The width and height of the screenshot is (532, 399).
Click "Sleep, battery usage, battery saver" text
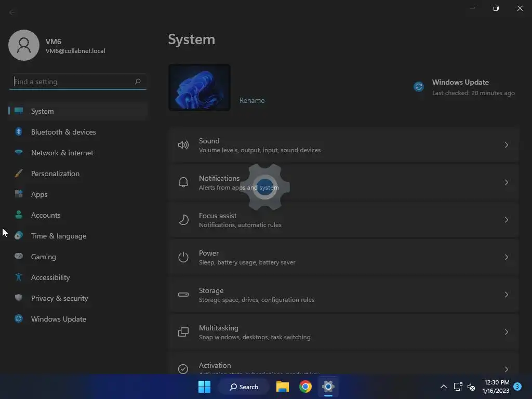click(x=247, y=262)
